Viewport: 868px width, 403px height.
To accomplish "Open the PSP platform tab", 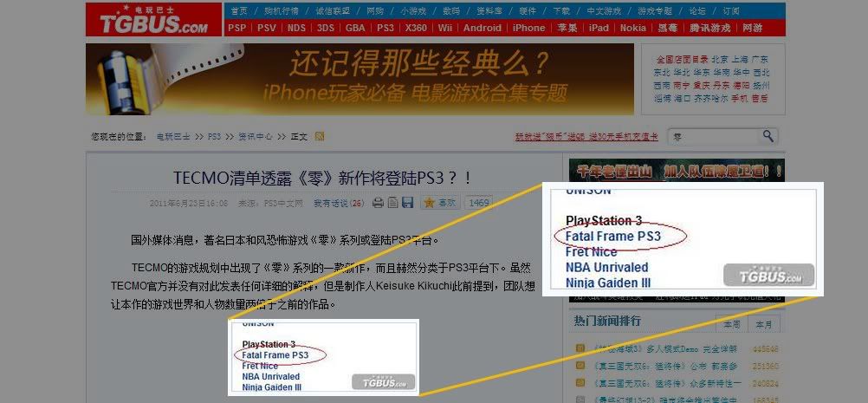I will pos(237,28).
